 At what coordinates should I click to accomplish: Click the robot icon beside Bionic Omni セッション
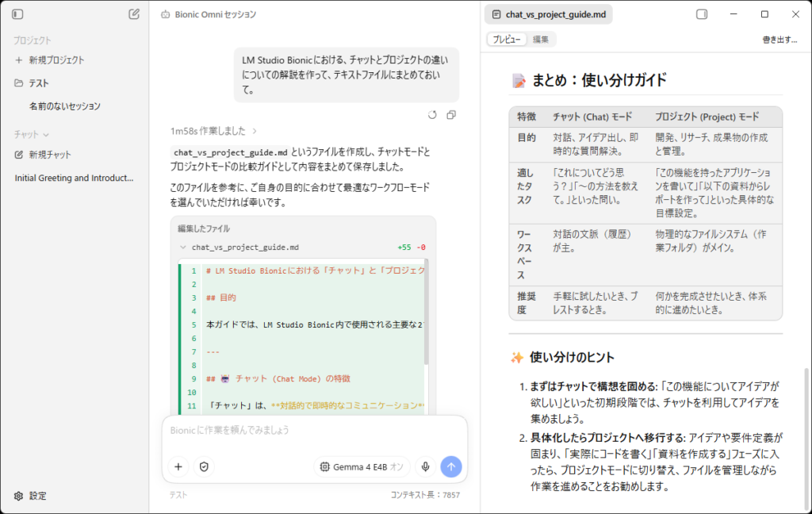[165, 14]
